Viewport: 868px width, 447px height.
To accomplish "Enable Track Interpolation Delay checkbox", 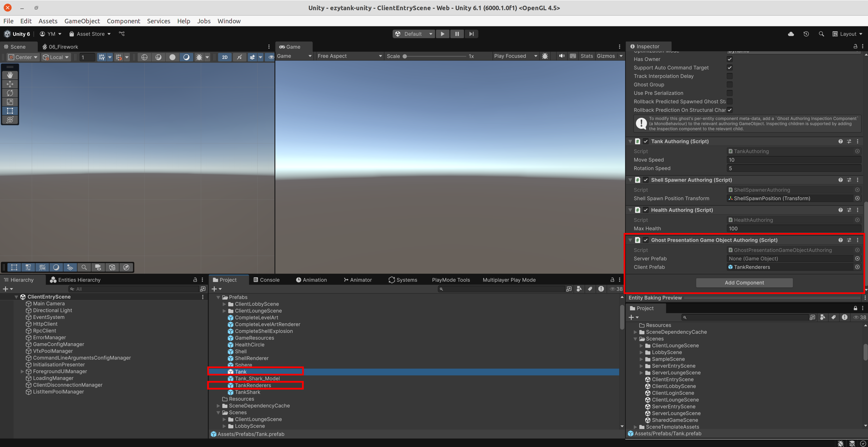I will tap(729, 76).
